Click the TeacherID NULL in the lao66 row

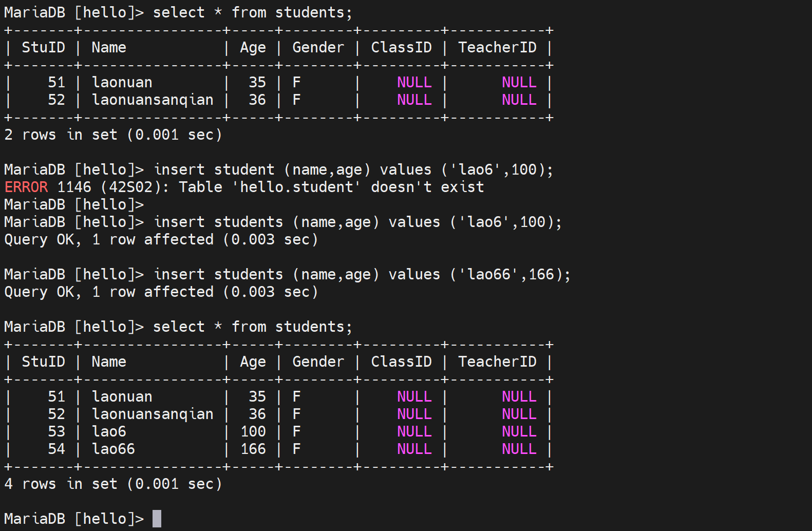click(x=519, y=449)
